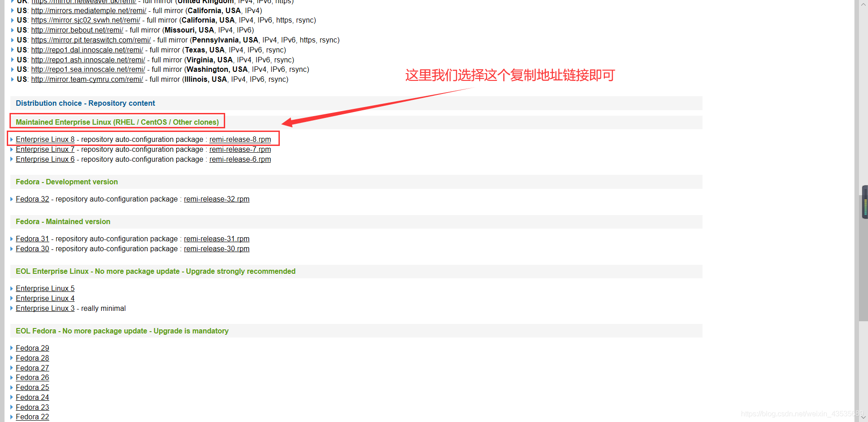The height and width of the screenshot is (422, 868).
Task: Open the Fedora 23 link
Action: [33, 408]
